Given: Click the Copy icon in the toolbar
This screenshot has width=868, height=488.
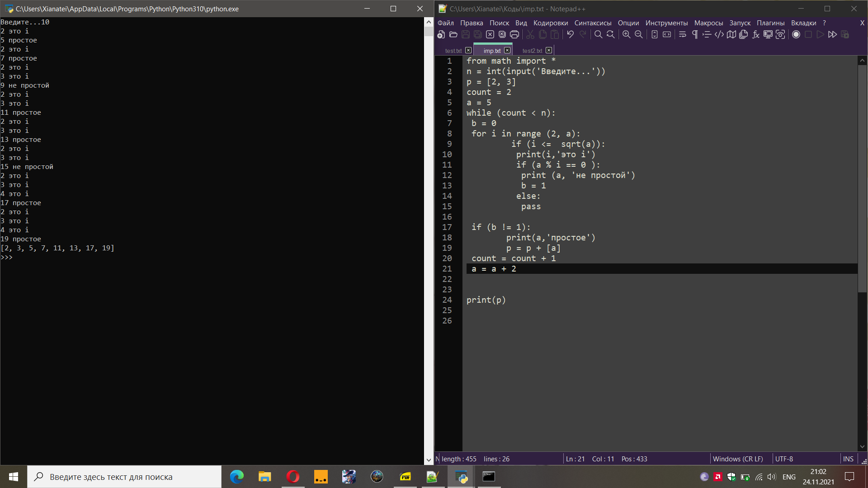Looking at the screenshot, I should point(542,35).
